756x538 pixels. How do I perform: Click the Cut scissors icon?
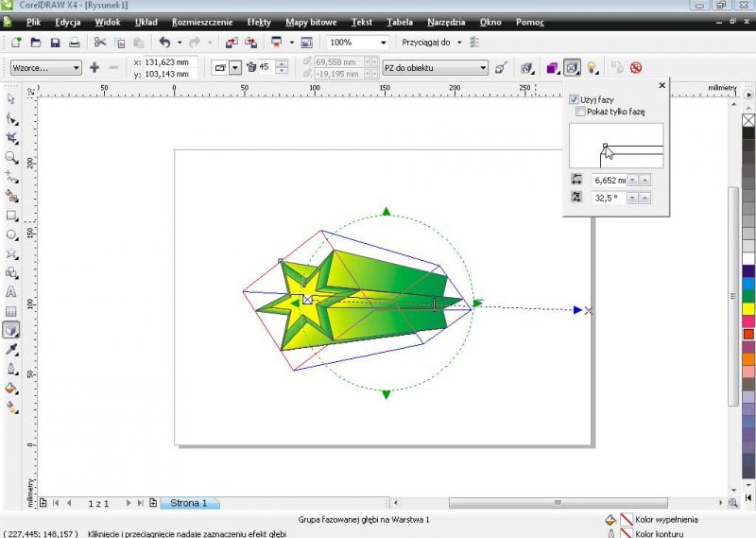(x=100, y=43)
